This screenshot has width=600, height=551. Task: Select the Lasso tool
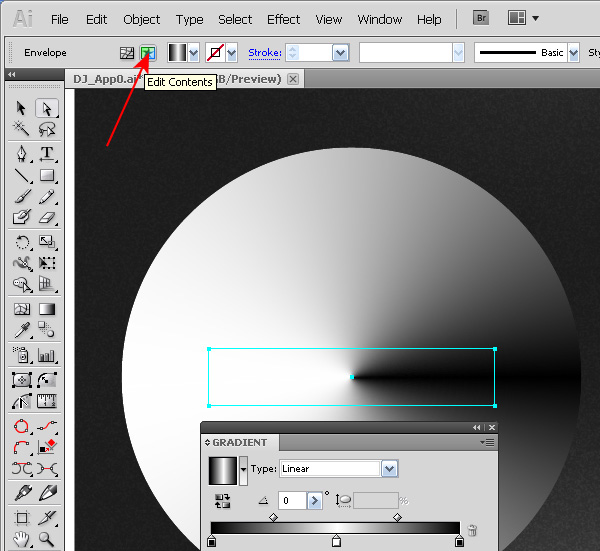(47, 129)
